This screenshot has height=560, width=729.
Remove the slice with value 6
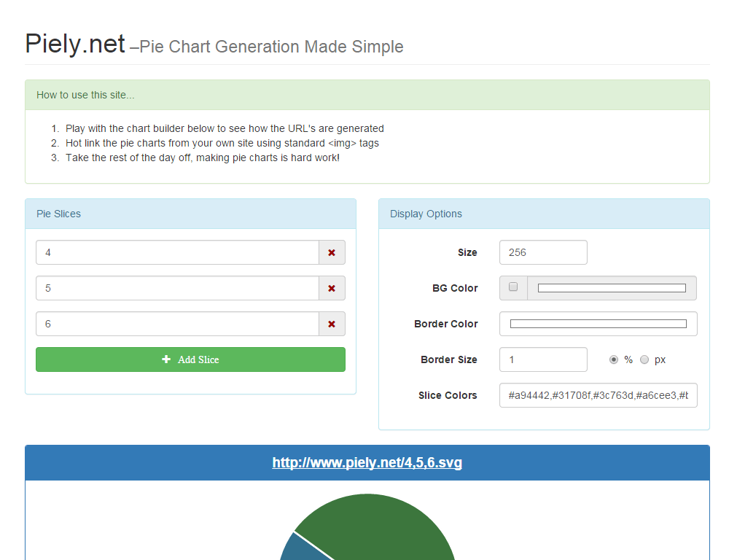[332, 324]
